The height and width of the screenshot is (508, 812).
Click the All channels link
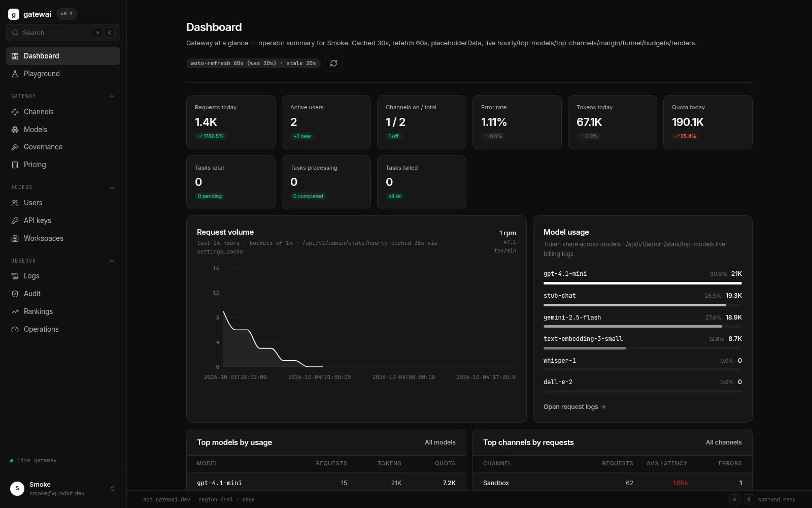(x=724, y=442)
